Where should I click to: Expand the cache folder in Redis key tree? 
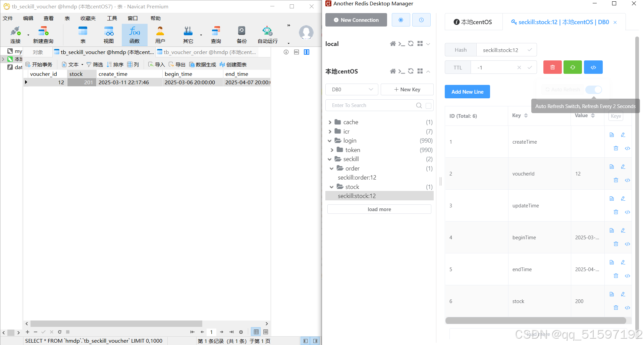pyautogui.click(x=330, y=122)
